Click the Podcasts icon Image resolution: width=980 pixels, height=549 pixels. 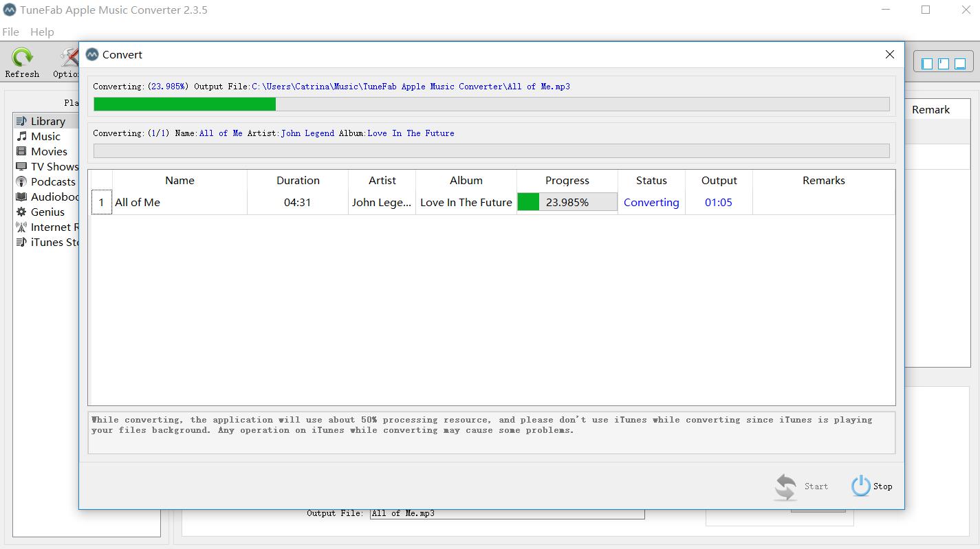click(21, 181)
